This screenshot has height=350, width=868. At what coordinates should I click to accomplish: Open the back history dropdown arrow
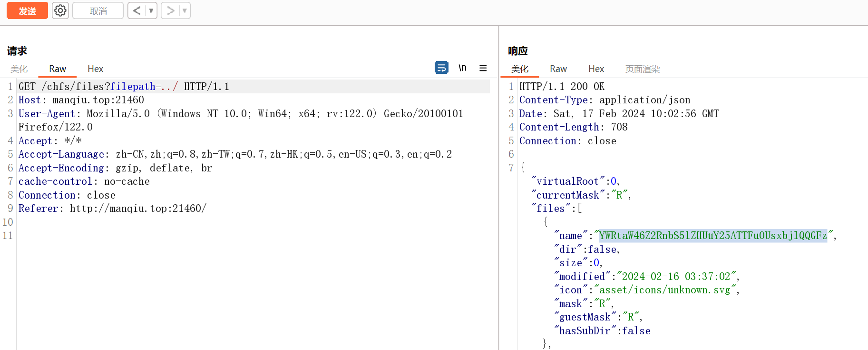(151, 10)
